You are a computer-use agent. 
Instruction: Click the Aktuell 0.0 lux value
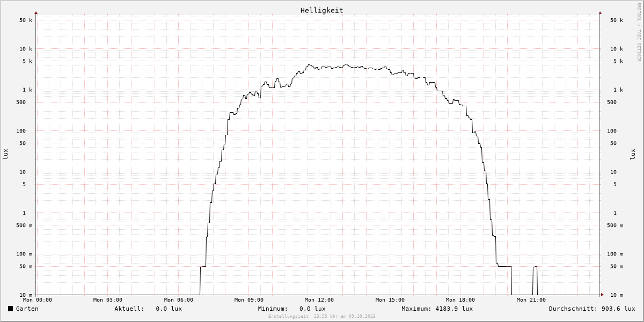coord(169,309)
